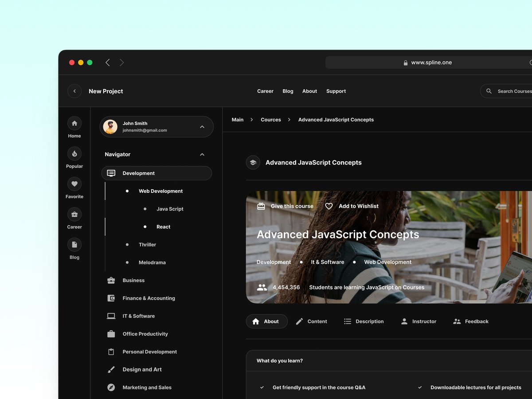Screen dimensions: 532x399
Task: Click Get friendly support in the course Q&A
Action: (319, 387)
